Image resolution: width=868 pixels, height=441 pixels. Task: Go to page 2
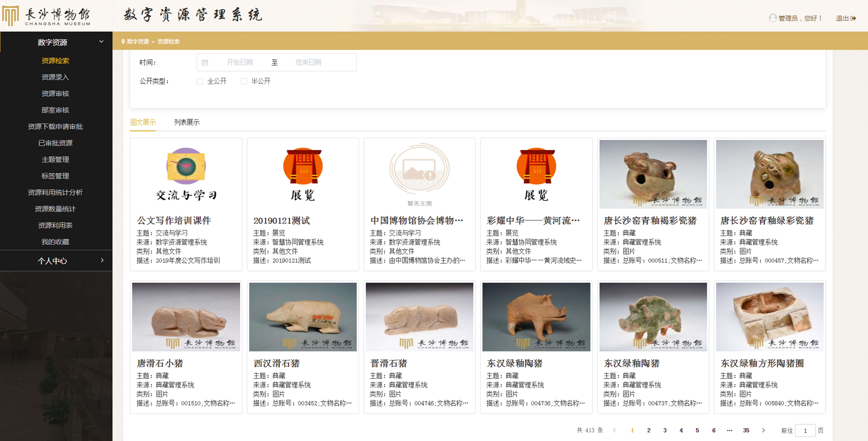click(x=649, y=430)
